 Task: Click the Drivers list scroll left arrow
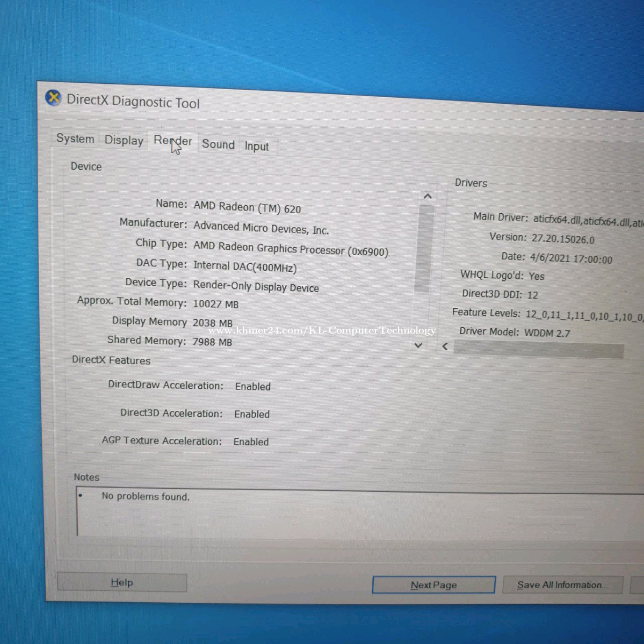445,346
